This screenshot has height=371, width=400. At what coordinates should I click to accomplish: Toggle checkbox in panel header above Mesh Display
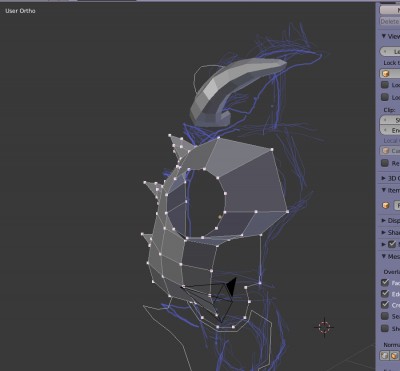(x=392, y=244)
